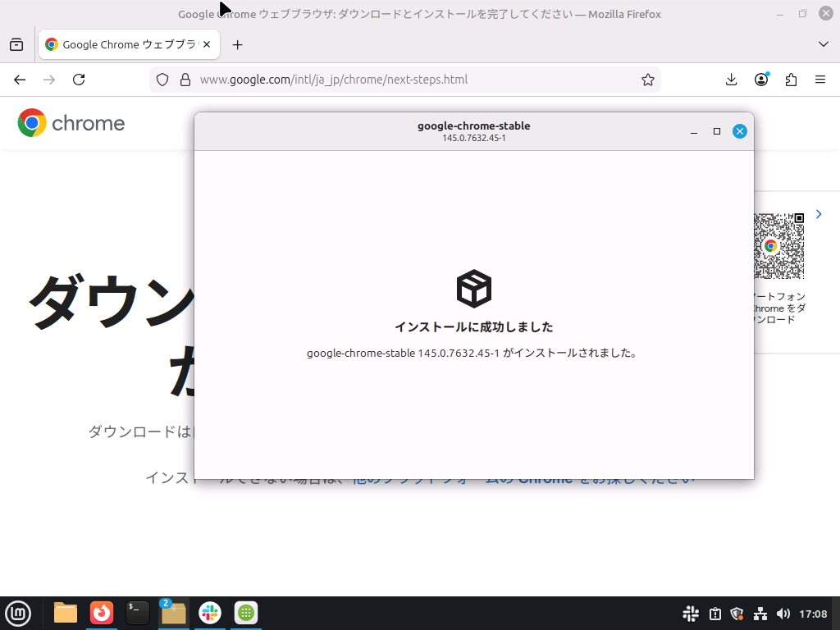Open the Downloads panel in Firefox
This screenshot has width=840, height=630.
click(x=730, y=80)
